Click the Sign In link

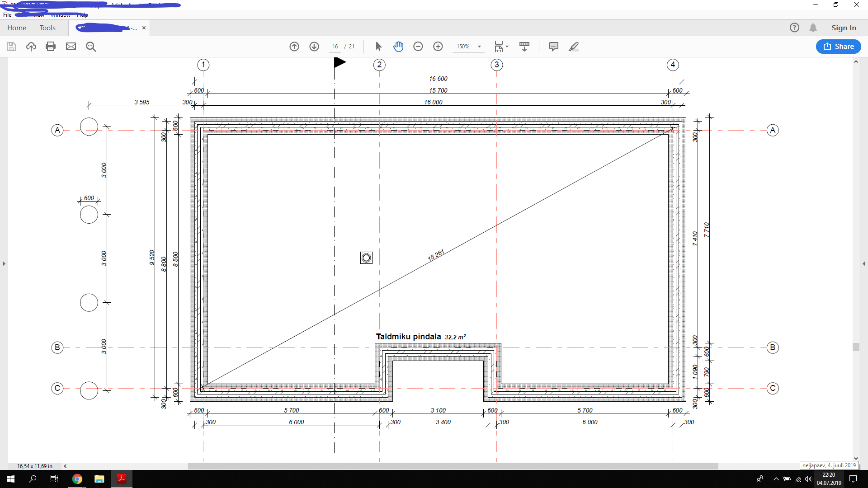844,28
